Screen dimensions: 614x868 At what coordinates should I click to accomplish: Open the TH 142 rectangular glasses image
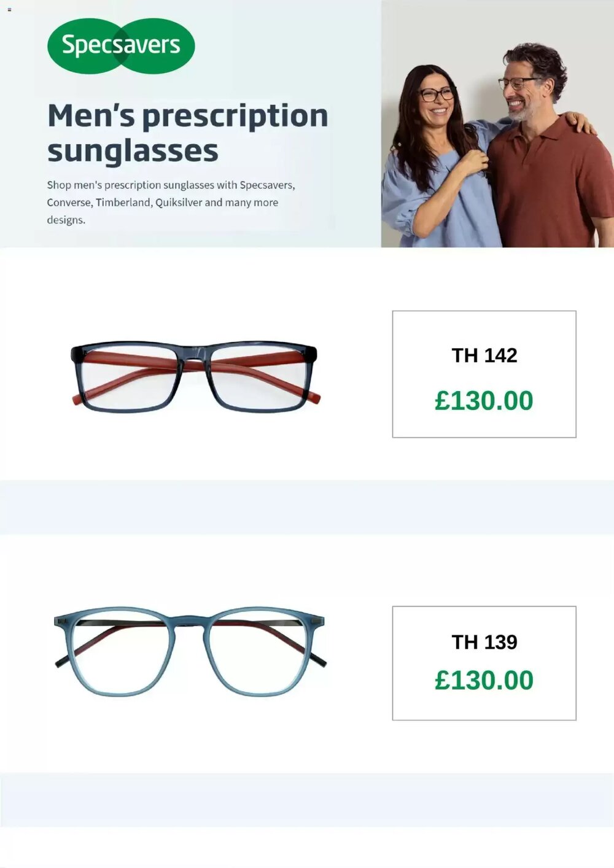click(x=195, y=378)
